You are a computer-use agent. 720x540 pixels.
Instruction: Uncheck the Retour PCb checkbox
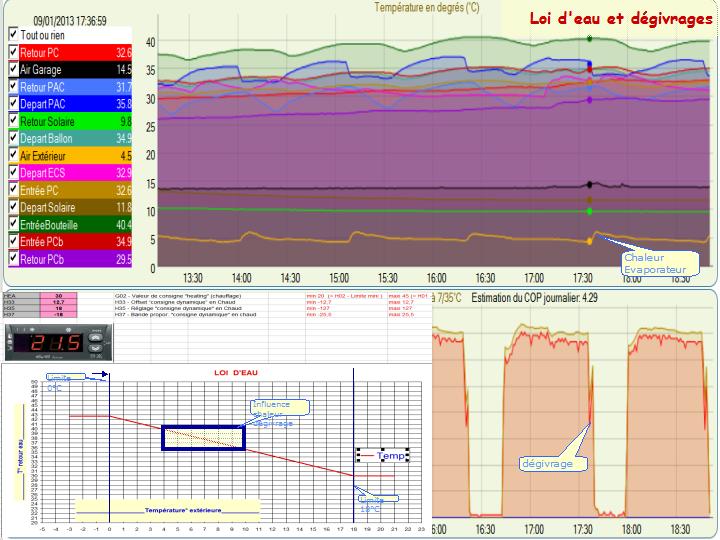click(13, 259)
